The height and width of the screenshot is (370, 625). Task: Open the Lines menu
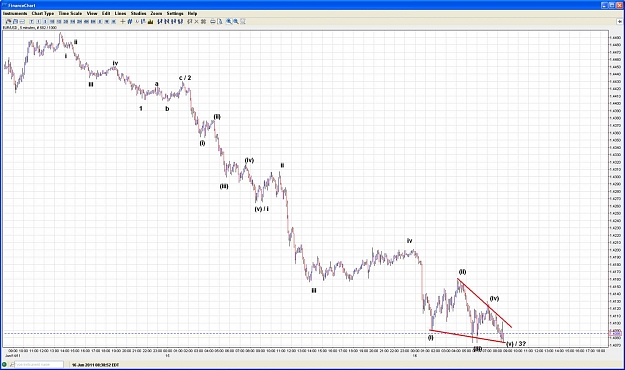pyautogui.click(x=120, y=13)
